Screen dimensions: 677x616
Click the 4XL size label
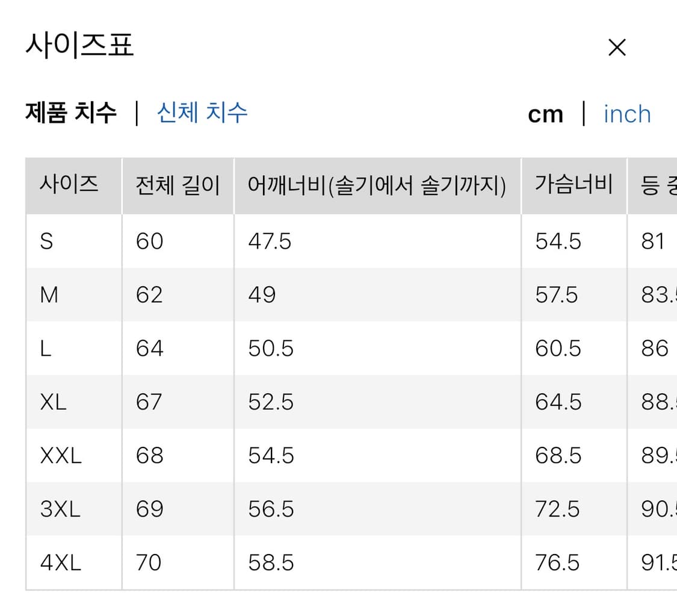(x=60, y=562)
